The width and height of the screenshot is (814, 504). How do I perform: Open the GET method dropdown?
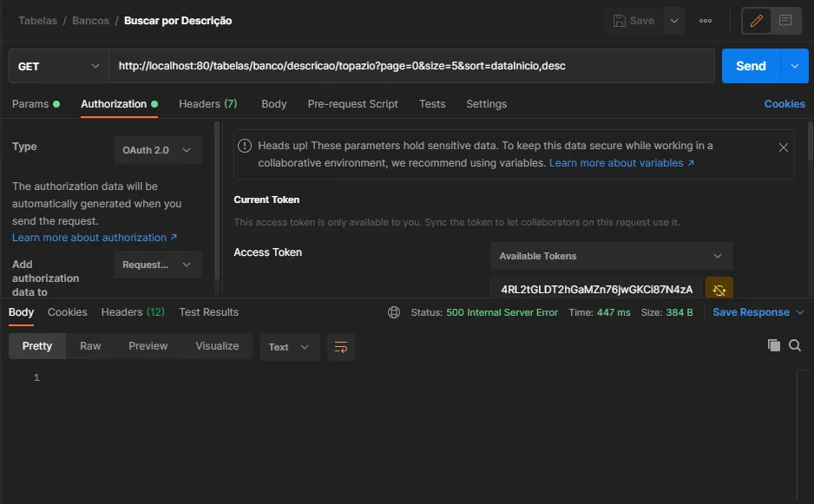(58, 66)
